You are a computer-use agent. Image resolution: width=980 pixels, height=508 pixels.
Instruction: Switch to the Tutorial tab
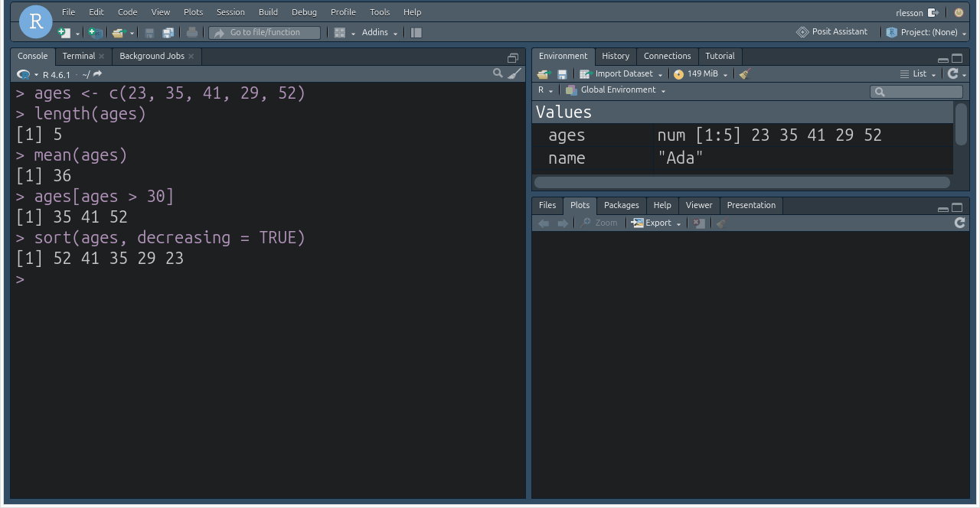720,56
